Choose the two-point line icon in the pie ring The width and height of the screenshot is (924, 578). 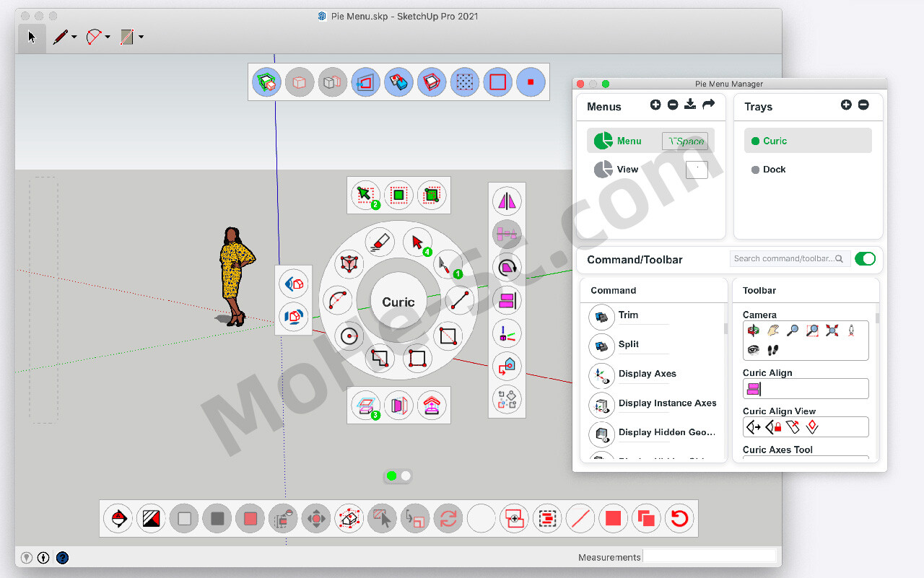(458, 300)
